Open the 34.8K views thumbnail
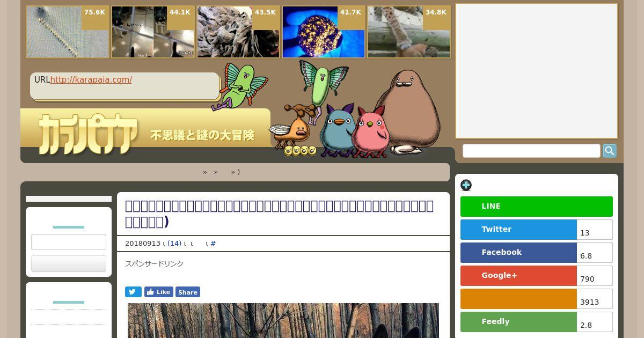 pos(409,32)
